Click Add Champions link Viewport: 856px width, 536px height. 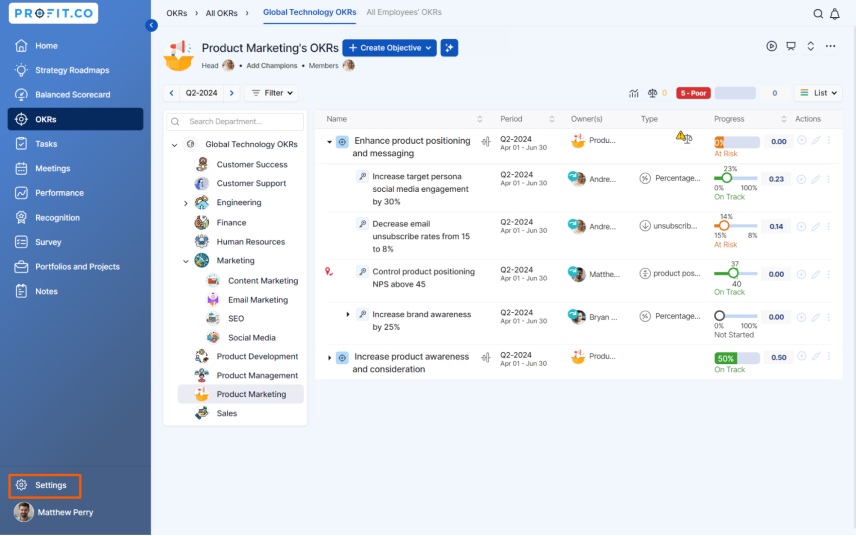click(x=272, y=65)
